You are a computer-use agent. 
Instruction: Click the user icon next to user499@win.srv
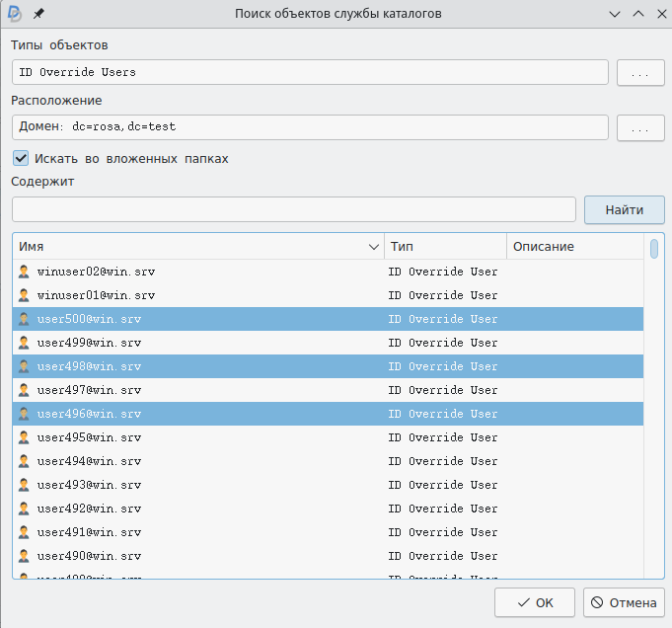(25, 343)
